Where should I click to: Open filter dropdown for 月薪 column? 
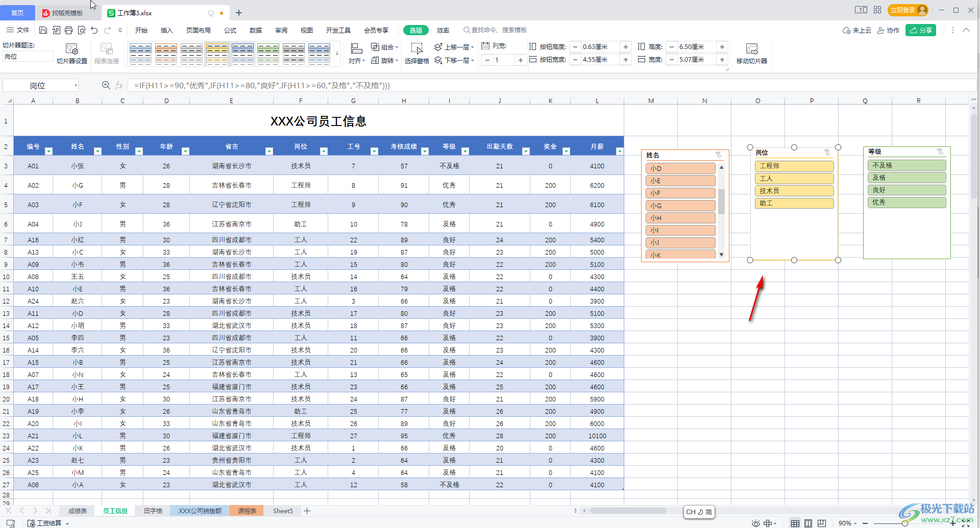[x=619, y=151]
